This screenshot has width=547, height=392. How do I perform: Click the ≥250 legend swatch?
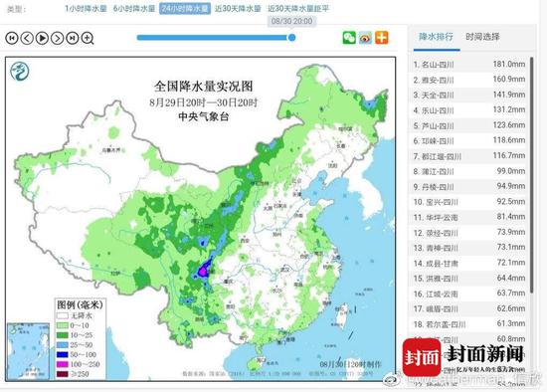[x=63, y=374]
